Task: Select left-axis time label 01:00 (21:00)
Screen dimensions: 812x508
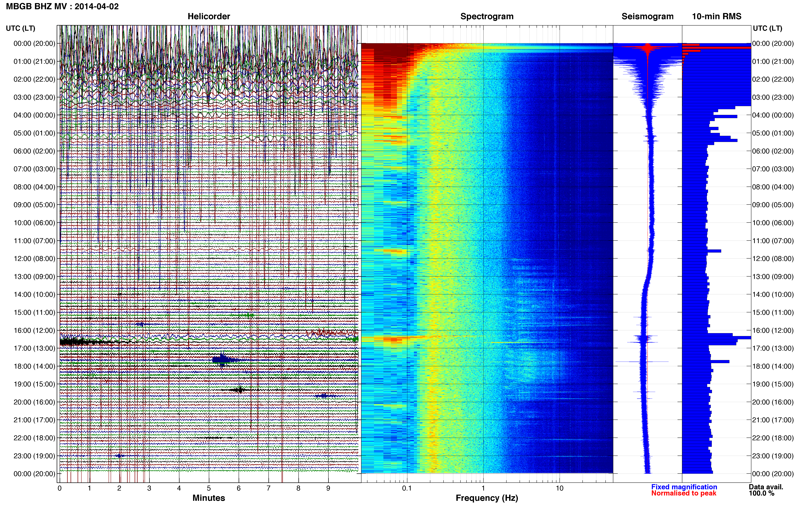Action: point(34,62)
